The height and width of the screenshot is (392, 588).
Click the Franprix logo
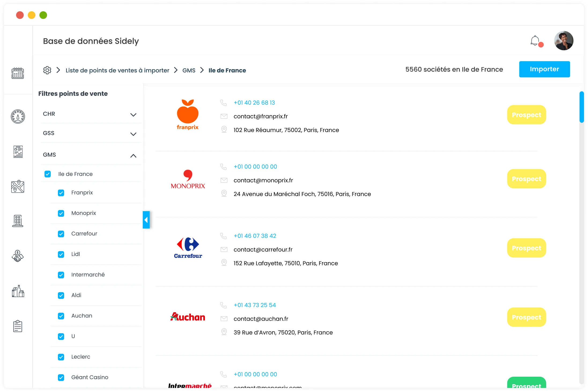pos(188,115)
